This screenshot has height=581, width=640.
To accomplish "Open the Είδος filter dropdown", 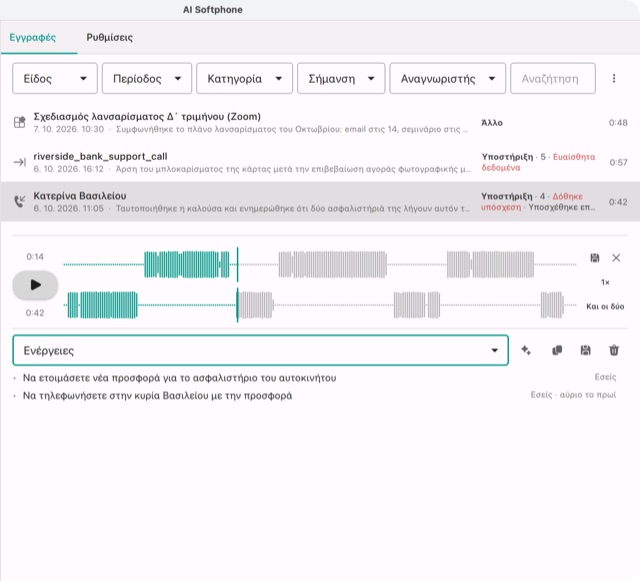I will pos(55,78).
